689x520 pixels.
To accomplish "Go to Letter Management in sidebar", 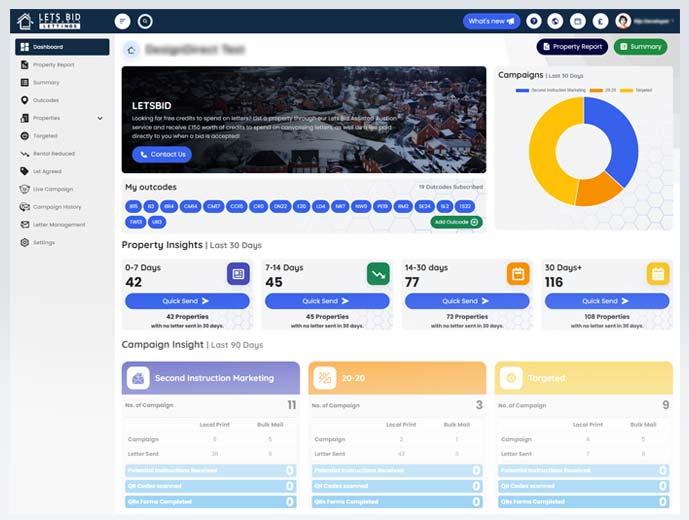I will coord(53,225).
